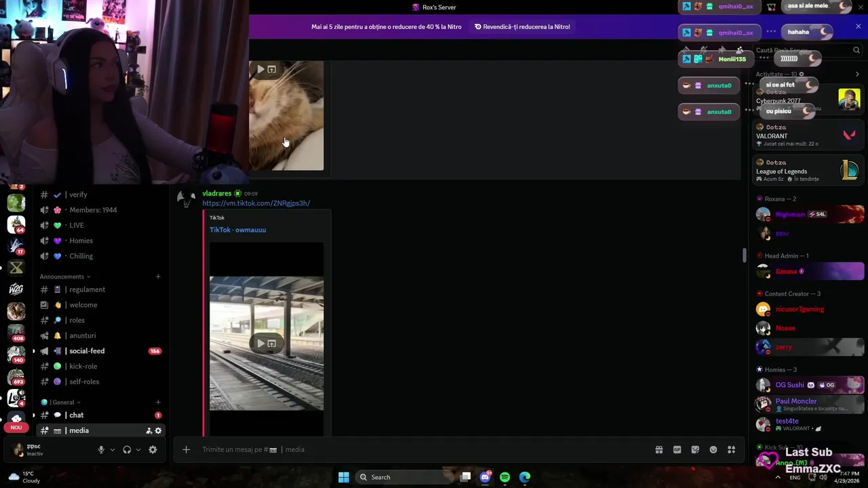The image size is (868, 488).
Task: Invite people to media channel
Action: (x=149, y=430)
